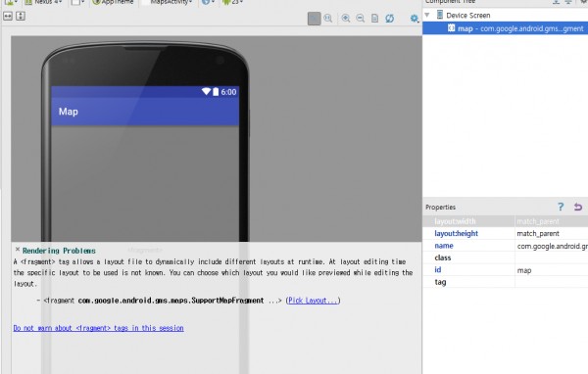Open the AppTheme theme selector
588x374 pixels.
[x=114, y=2]
